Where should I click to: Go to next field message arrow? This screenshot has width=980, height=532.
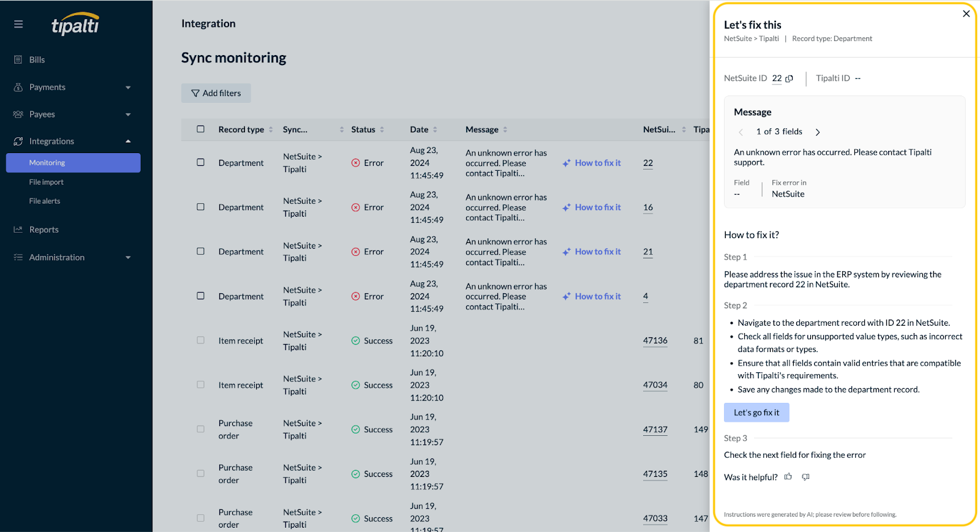coord(818,132)
